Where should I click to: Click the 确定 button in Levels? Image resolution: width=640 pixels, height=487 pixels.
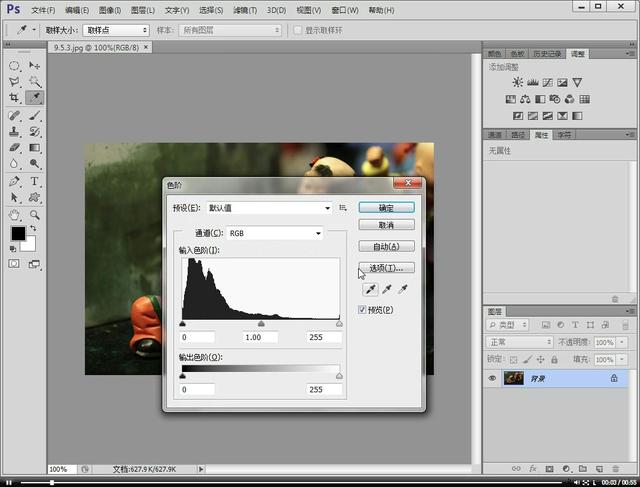tap(387, 208)
